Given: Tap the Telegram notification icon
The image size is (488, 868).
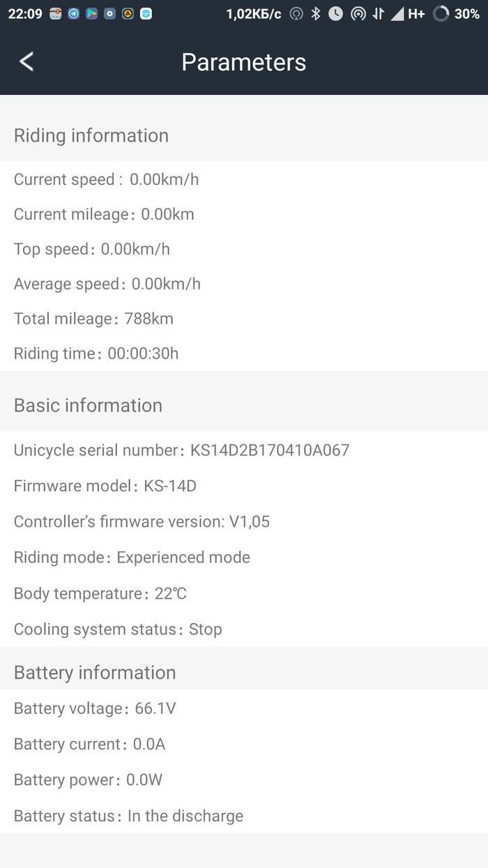Looking at the screenshot, I should point(74,13).
